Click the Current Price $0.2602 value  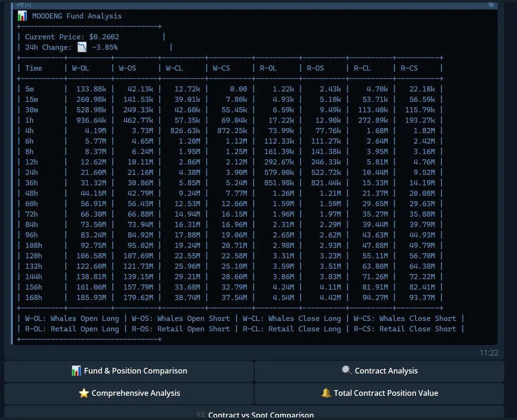tap(104, 37)
